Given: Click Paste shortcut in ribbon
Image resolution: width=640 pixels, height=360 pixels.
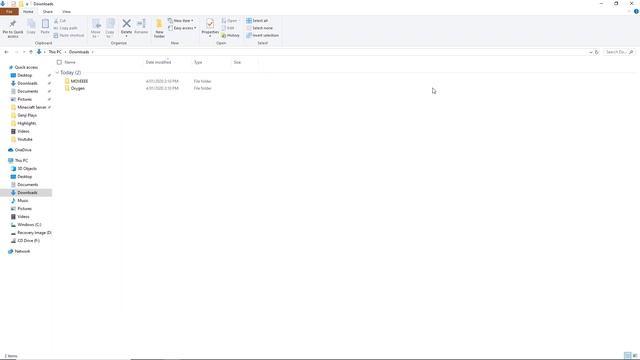Looking at the screenshot, I should click(69, 36).
